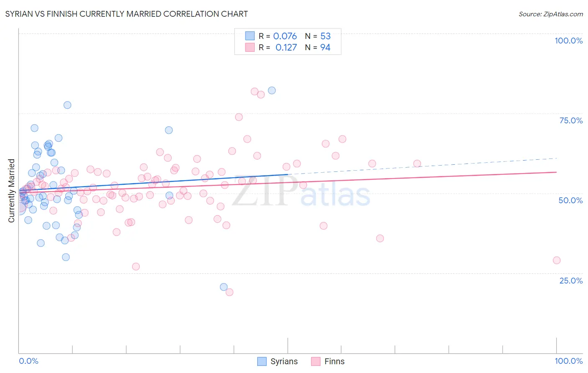
Task: Select the Finns legend label
Action: click(335, 361)
